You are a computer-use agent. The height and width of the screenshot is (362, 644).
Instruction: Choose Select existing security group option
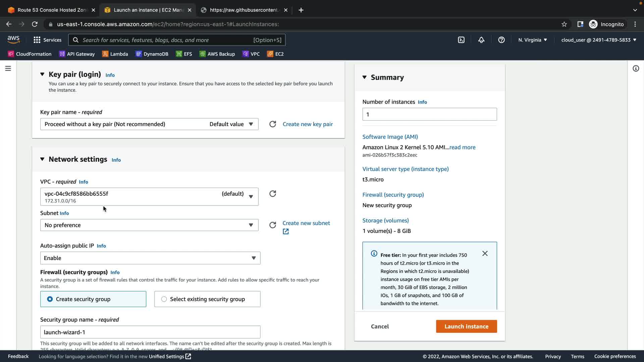pos(164,299)
